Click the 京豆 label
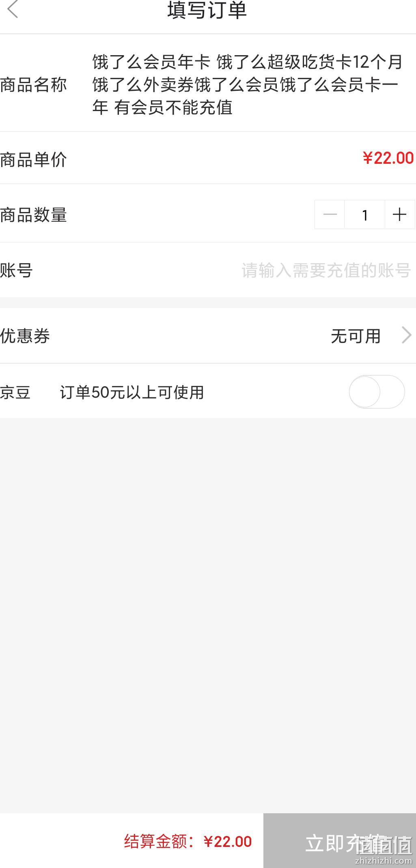416x868 pixels. point(15,392)
